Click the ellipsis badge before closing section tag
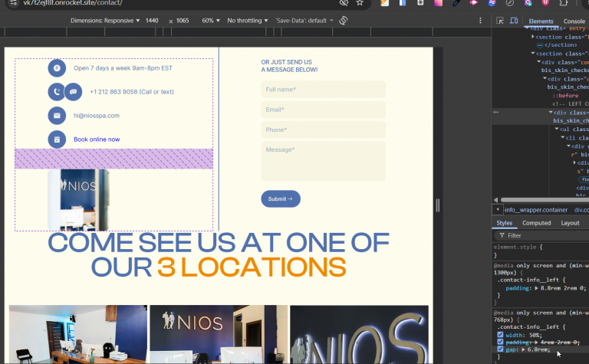Viewport: 589px width, 364px height. 540,45
